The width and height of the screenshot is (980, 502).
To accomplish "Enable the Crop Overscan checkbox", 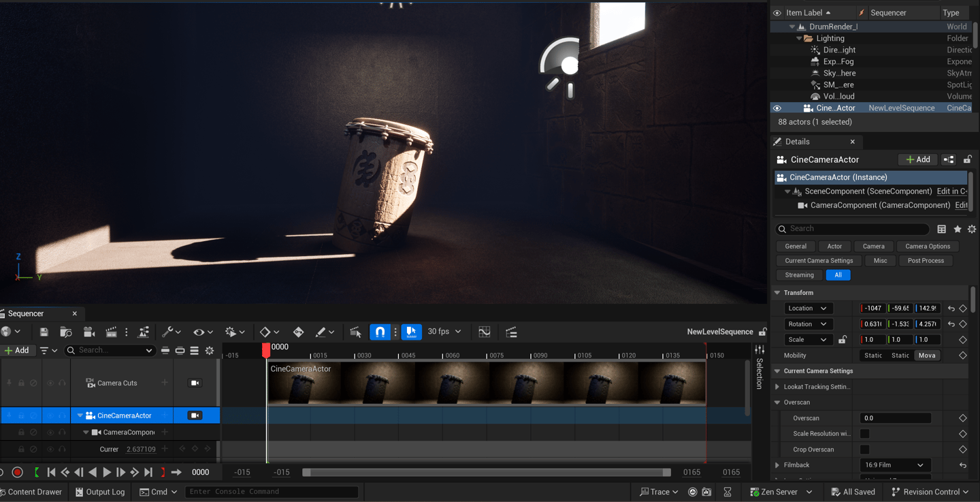I will click(x=864, y=450).
